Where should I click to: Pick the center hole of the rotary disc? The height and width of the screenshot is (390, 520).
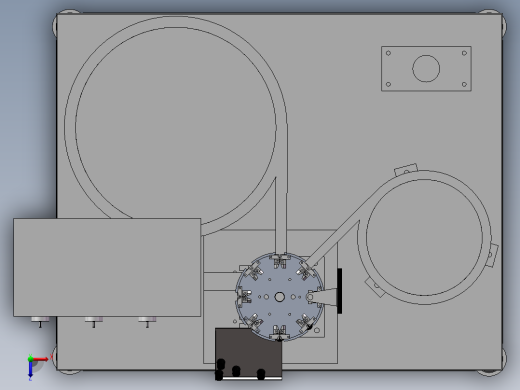(279, 297)
